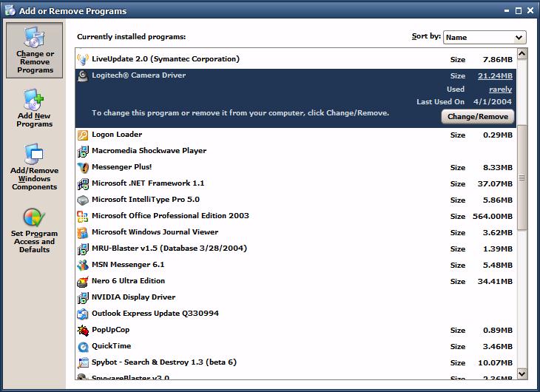Open Change or Remove Programs pane
Screen dimensions: 540x392
[35, 50]
